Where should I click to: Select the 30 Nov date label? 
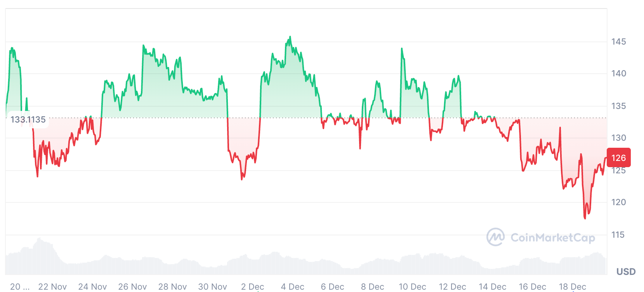(212, 287)
